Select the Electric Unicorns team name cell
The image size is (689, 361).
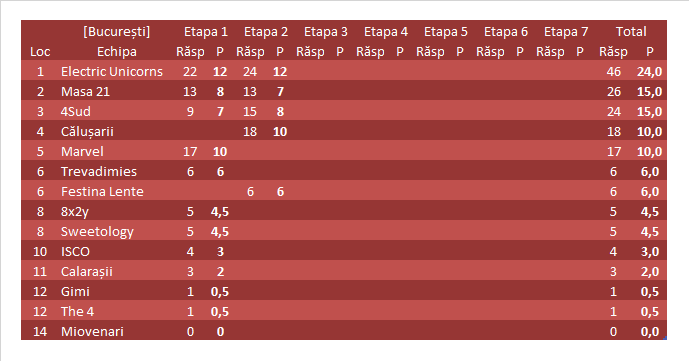(112, 72)
